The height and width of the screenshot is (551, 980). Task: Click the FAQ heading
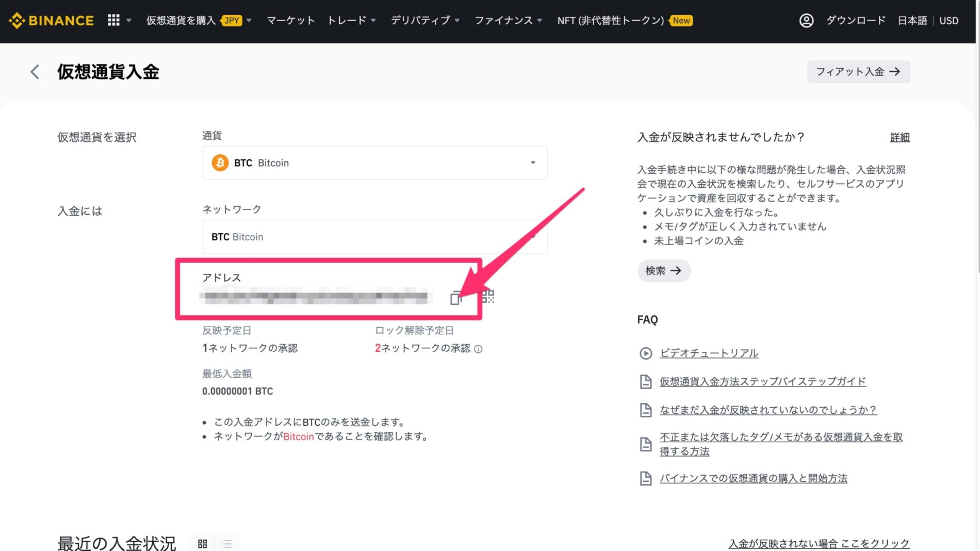tap(647, 320)
